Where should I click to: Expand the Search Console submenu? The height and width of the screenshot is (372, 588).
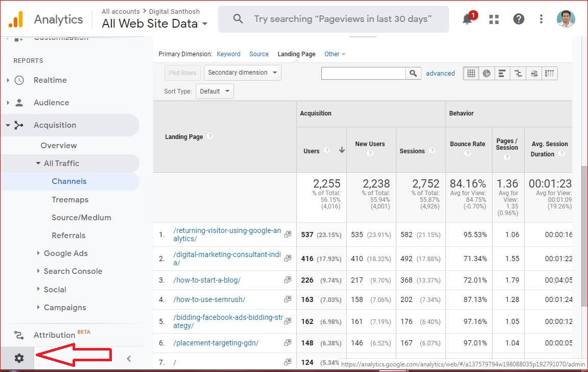click(38, 271)
